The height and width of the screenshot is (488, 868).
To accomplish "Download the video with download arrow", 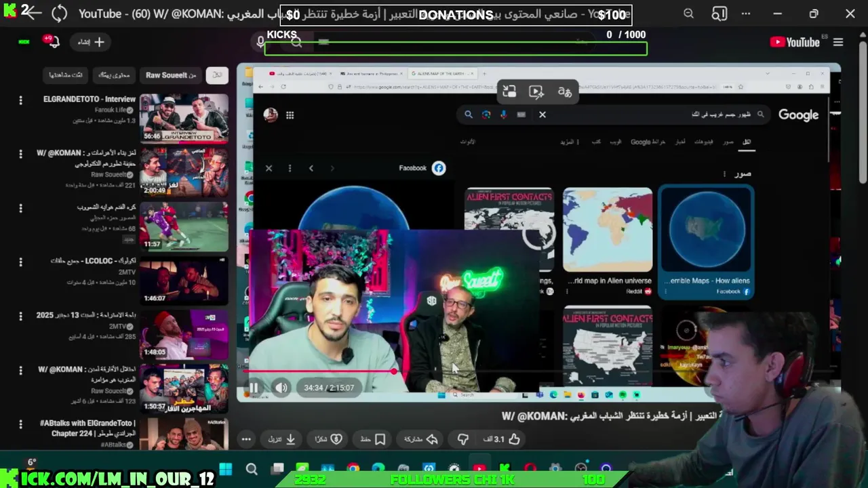I will click(282, 439).
